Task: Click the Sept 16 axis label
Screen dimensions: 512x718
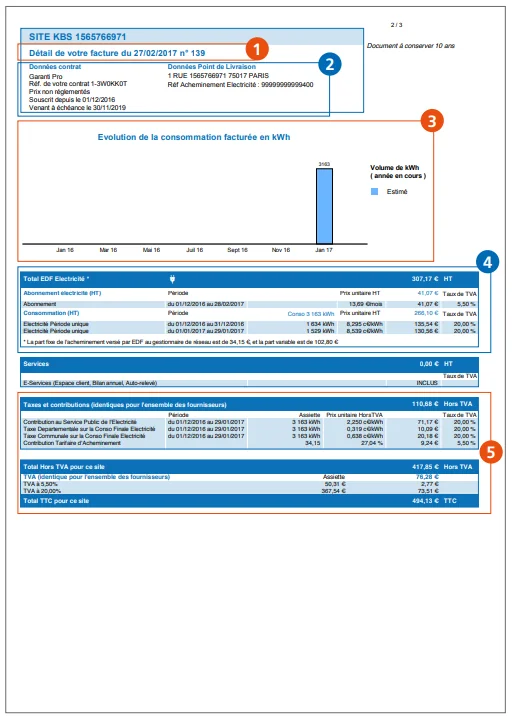Action: coord(237,250)
